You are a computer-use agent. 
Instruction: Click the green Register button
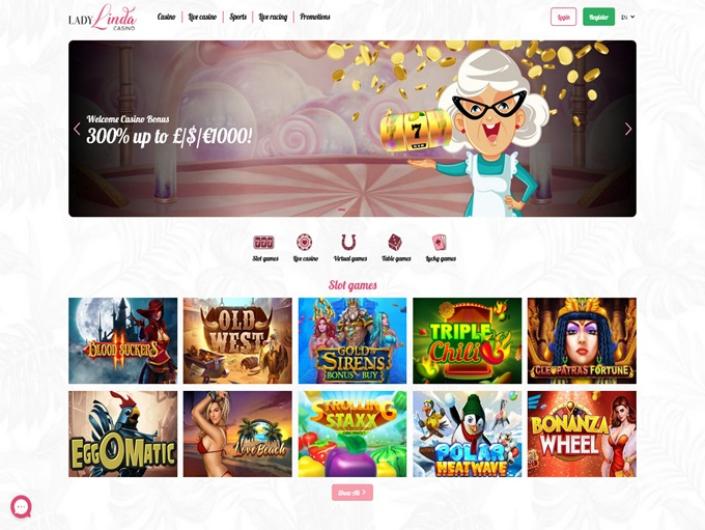coord(598,17)
